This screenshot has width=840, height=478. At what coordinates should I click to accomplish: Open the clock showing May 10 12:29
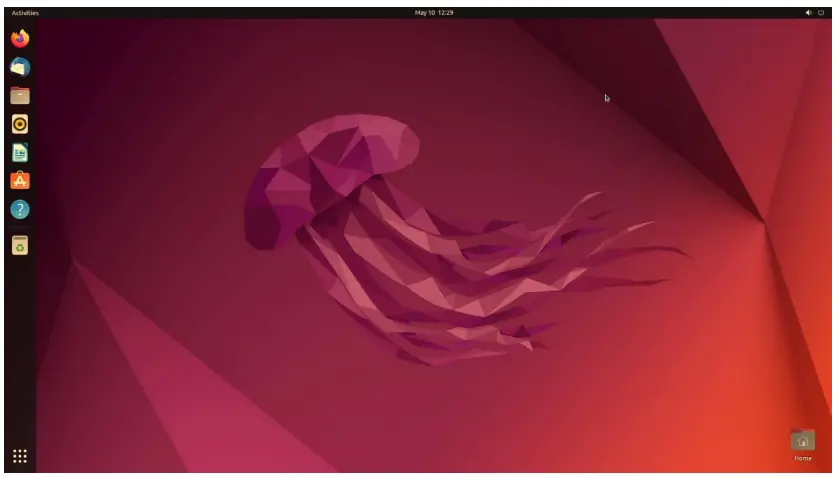[434, 13]
